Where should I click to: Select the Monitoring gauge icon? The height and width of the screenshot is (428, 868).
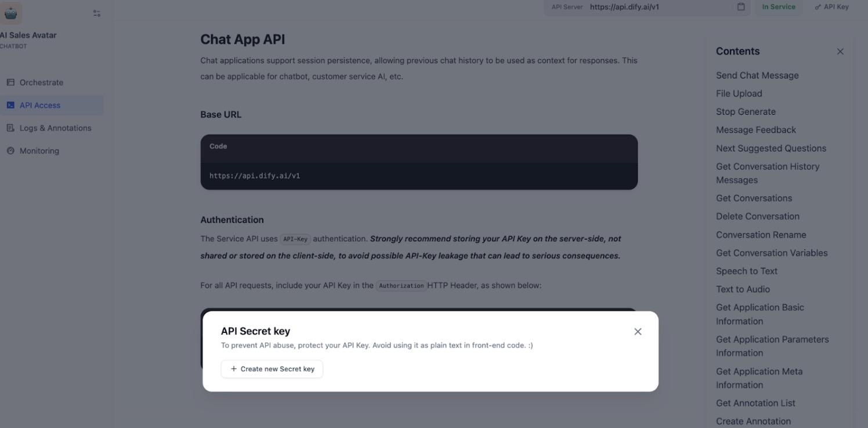[10, 150]
